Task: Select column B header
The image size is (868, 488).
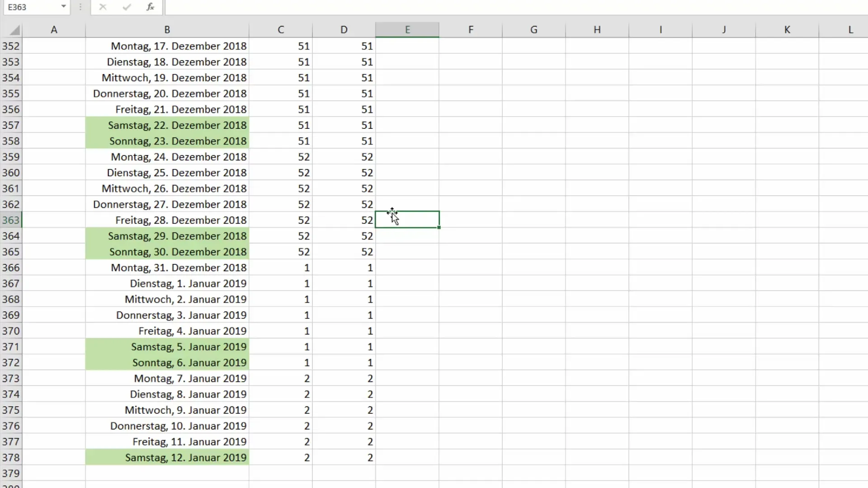Action: click(x=167, y=30)
